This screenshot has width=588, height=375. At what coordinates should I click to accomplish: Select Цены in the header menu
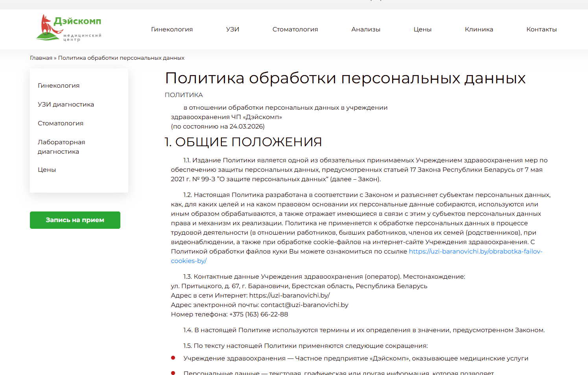[x=422, y=29]
